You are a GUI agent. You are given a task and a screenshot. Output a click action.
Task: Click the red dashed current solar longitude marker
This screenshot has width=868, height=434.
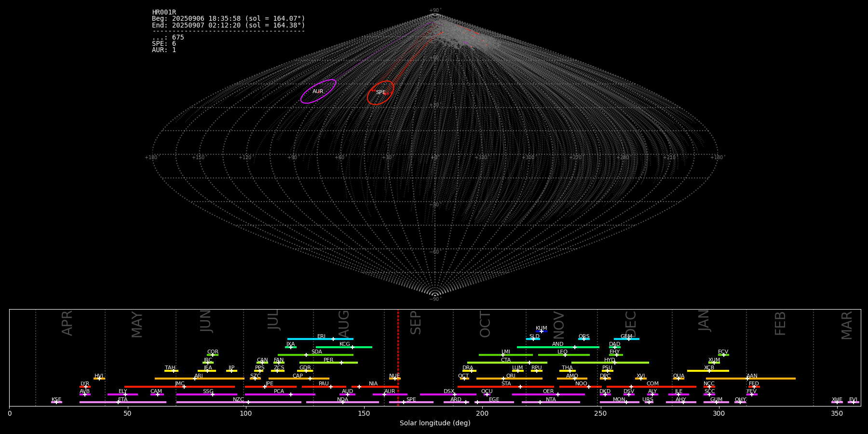pyautogui.click(x=398, y=357)
